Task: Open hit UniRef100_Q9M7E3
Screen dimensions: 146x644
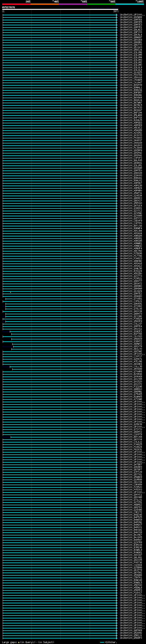Action: tap(131, 25)
